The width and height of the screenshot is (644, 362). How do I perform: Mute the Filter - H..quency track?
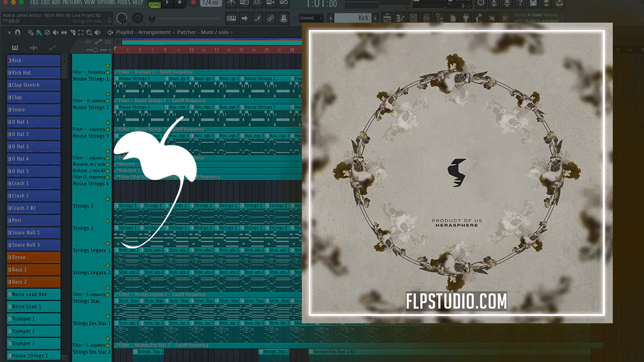108,101
